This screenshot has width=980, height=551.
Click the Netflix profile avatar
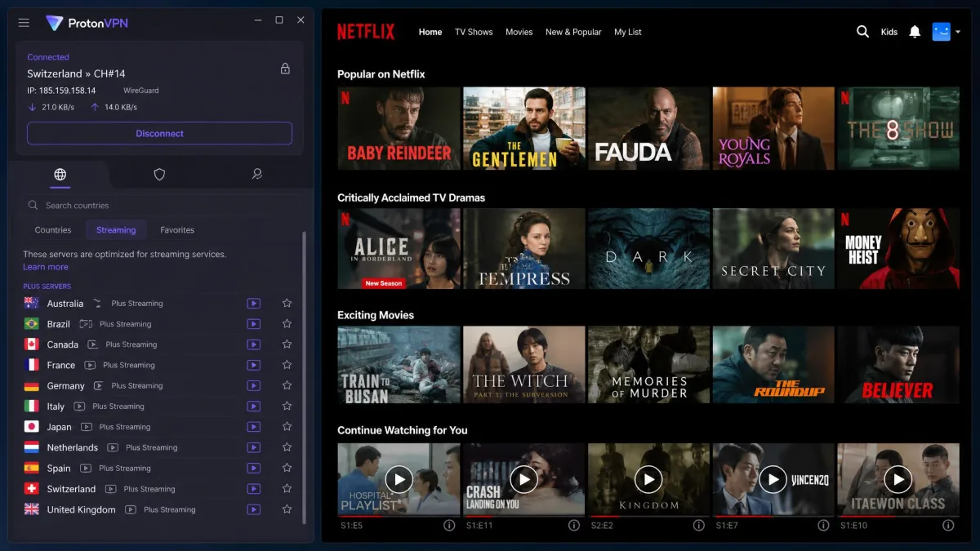[x=942, y=32]
